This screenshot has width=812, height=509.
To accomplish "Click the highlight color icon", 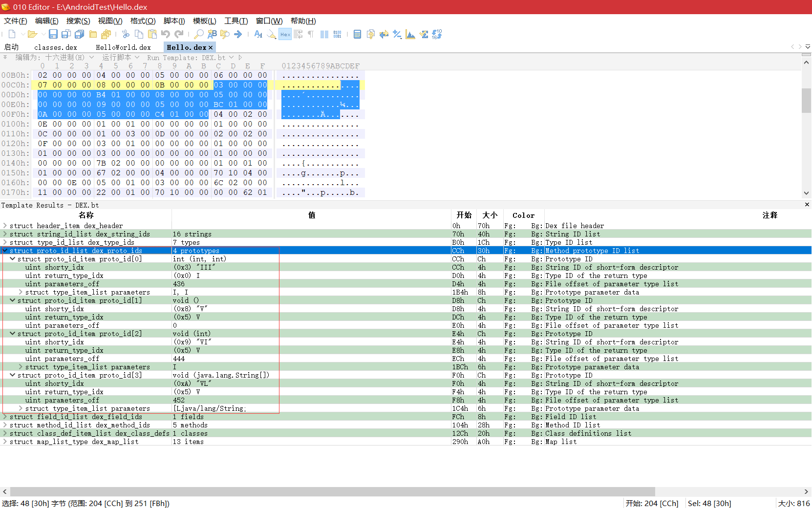I will click(x=272, y=34).
